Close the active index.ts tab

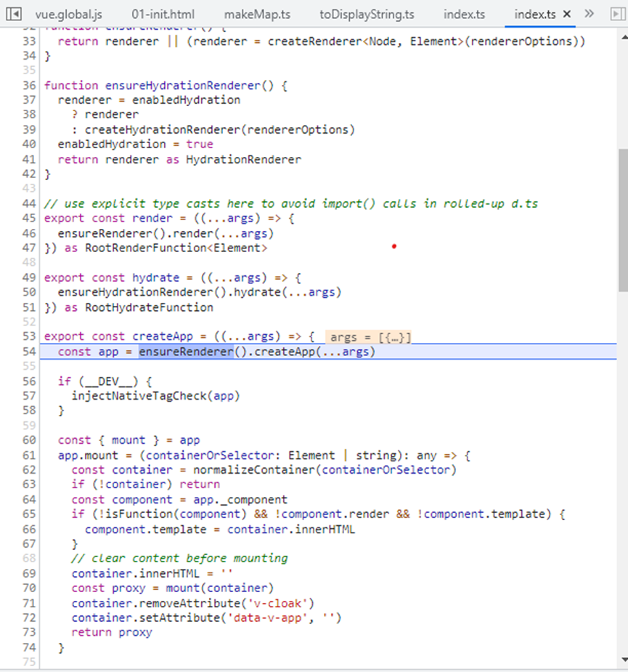click(567, 14)
